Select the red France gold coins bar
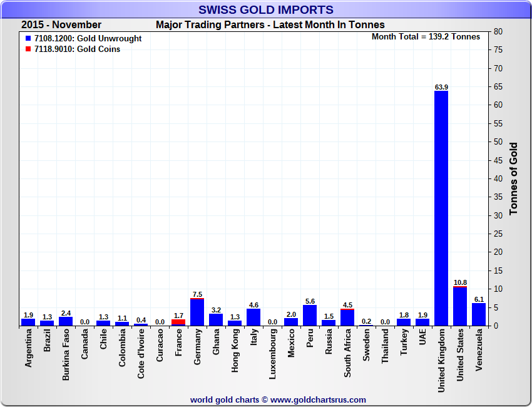Screen dimensions: 532x407 [x=178, y=322]
